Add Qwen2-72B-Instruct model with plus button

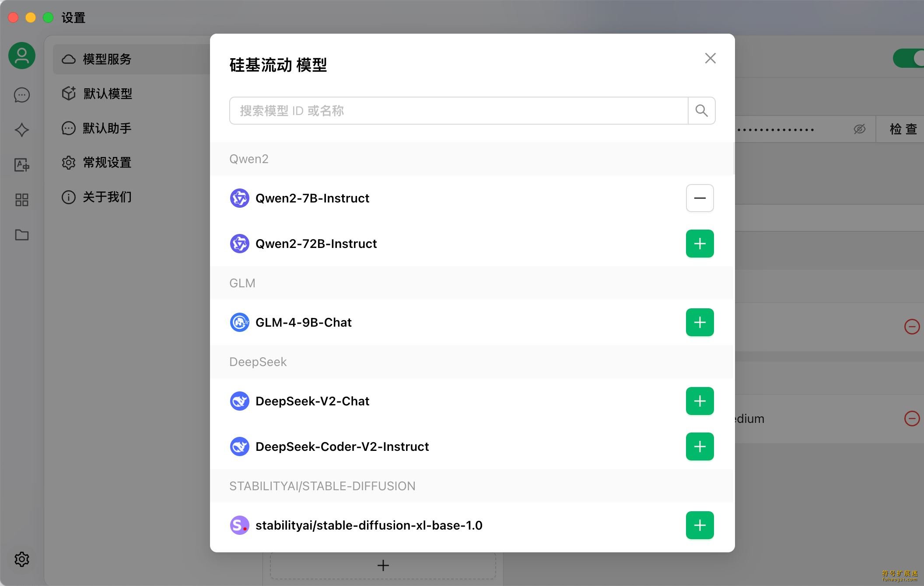coord(700,244)
